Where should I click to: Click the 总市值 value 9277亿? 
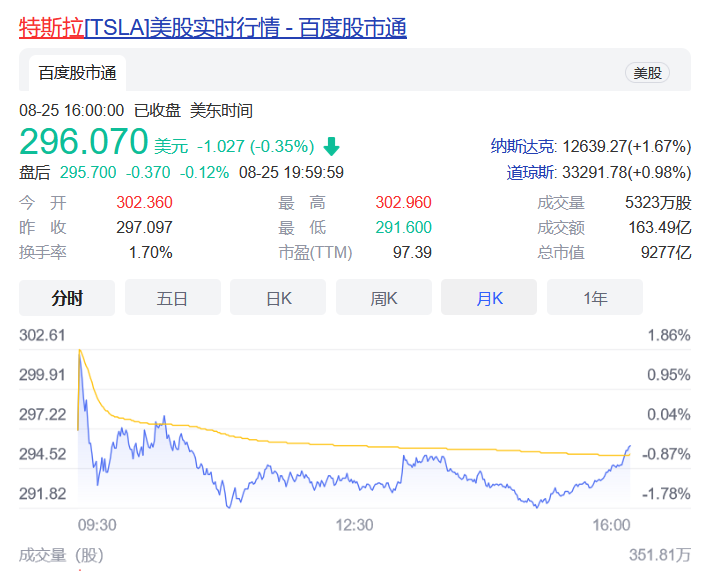pos(666,252)
